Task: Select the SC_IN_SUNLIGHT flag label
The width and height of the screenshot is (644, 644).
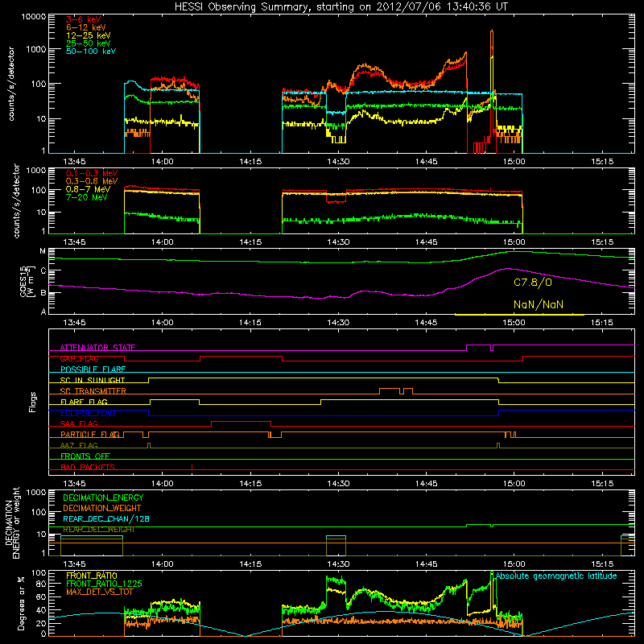Action: point(93,380)
